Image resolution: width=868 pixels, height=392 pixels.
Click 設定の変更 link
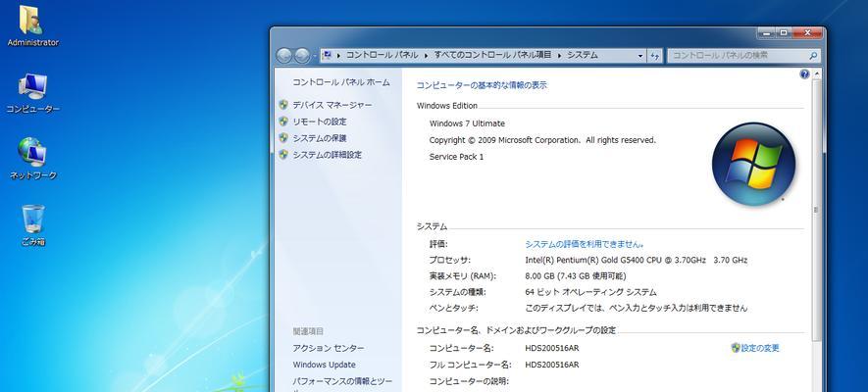(760, 348)
